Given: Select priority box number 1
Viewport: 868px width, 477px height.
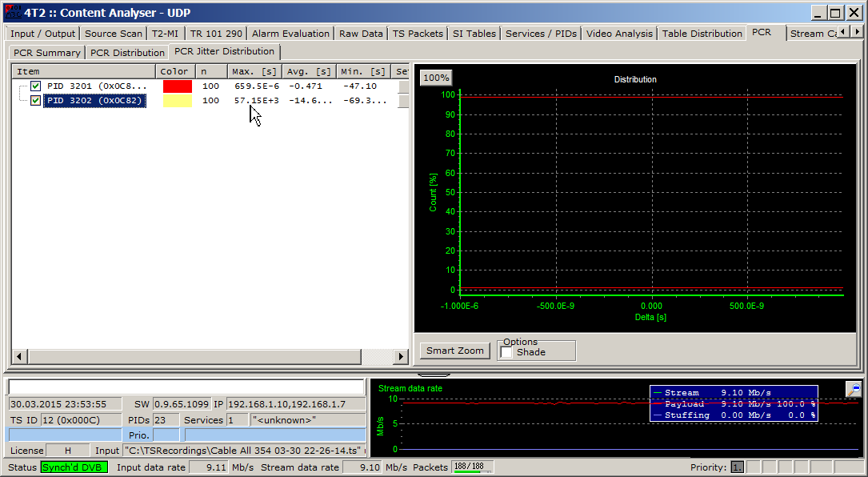Looking at the screenshot, I should point(737,467).
